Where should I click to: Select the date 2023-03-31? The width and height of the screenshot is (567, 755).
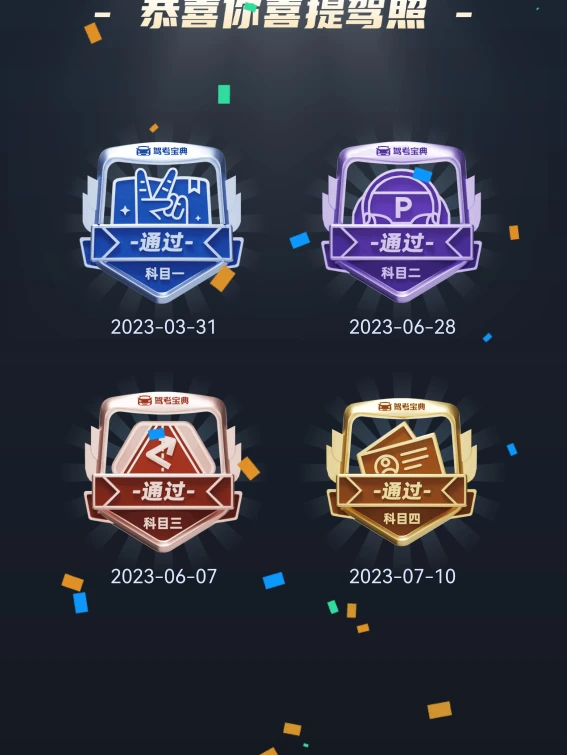coord(163,327)
